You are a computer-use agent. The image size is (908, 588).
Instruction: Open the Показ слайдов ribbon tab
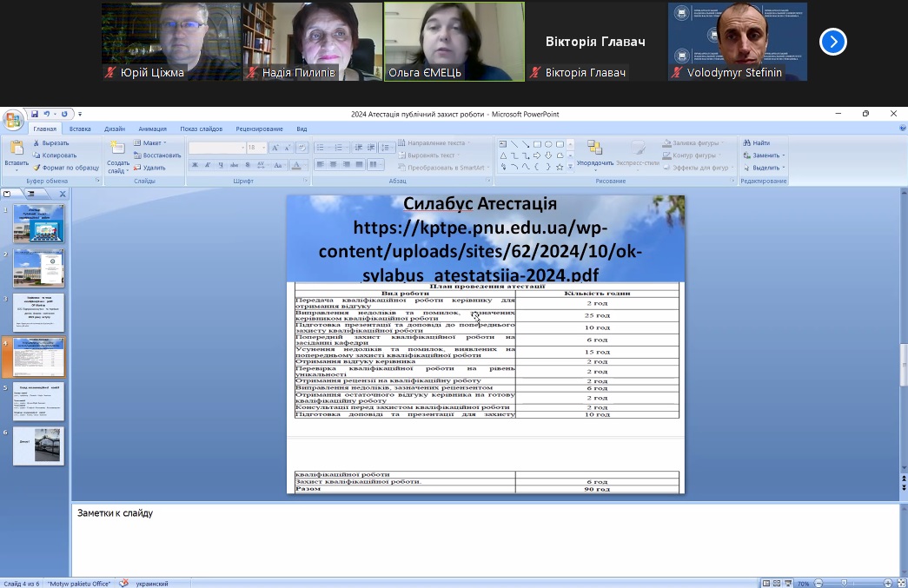point(201,129)
